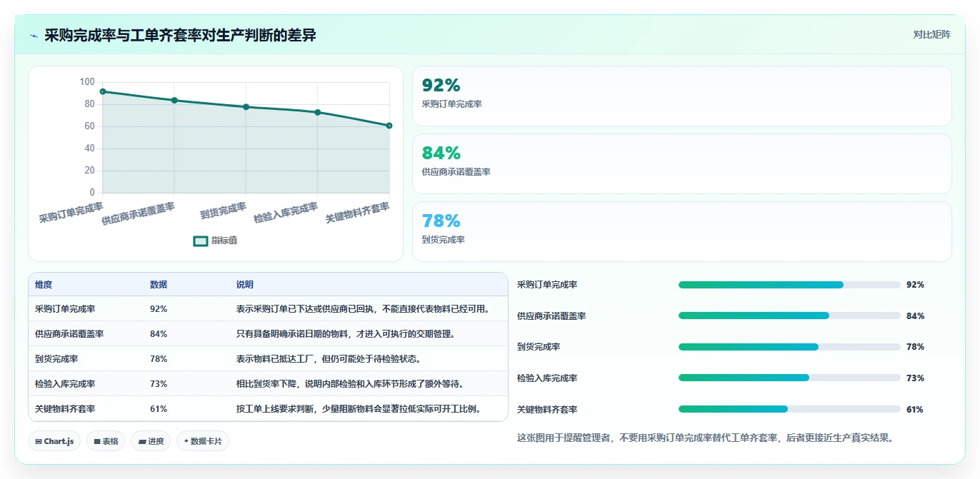The height and width of the screenshot is (479, 980).
Task: Click the 关键物料齐套率 progress bar
Action: click(789, 409)
